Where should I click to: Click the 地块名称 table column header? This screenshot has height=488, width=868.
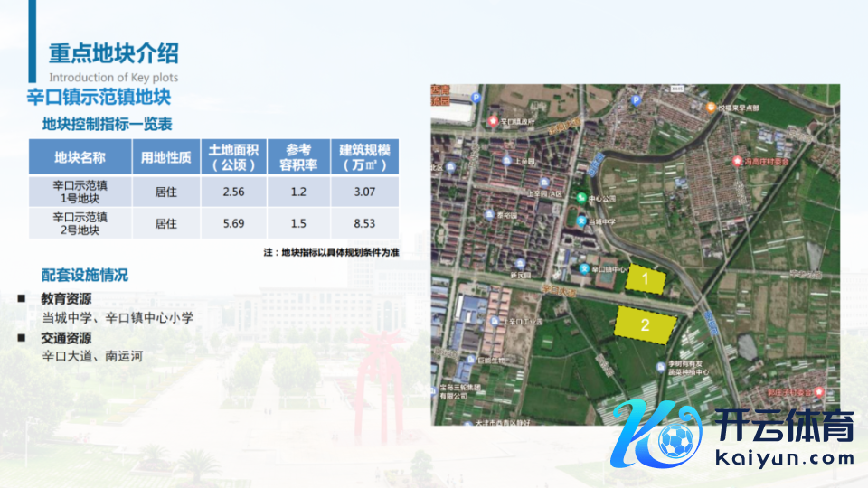(80, 157)
